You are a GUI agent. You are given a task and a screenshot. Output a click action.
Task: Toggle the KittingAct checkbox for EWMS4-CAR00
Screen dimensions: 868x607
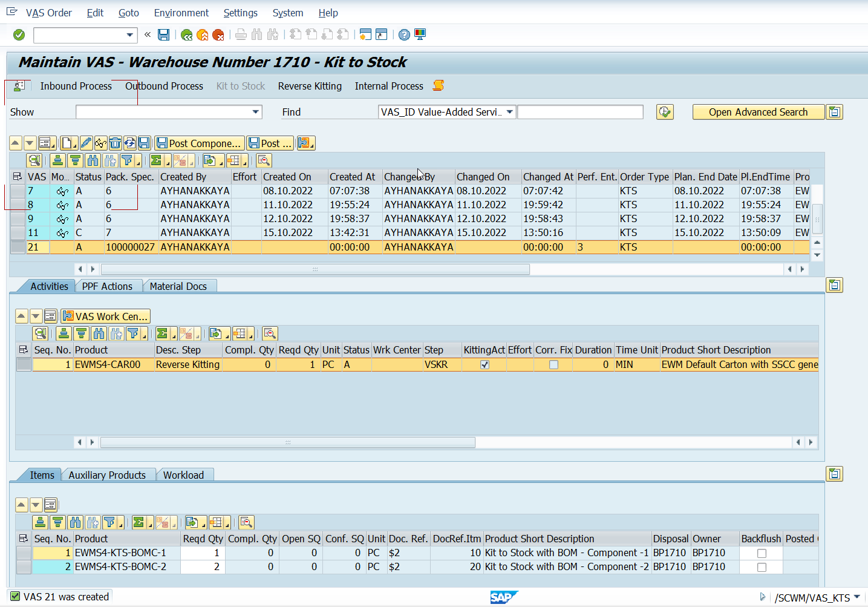coord(485,365)
